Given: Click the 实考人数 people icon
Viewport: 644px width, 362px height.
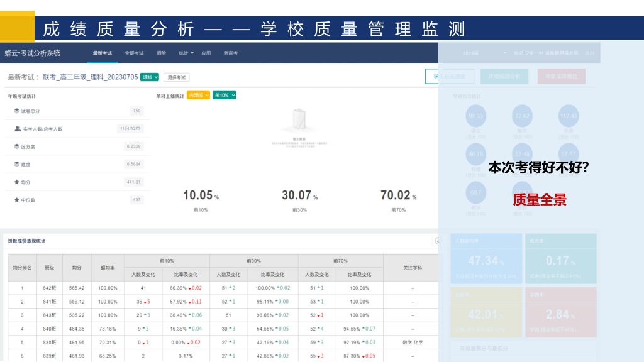Looking at the screenshot, I should pyautogui.click(x=17, y=129).
